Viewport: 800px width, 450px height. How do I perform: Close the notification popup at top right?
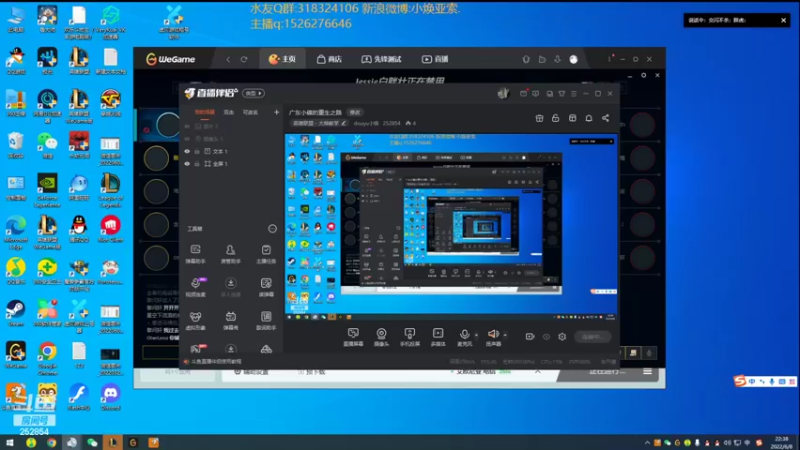pyautogui.click(x=783, y=20)
